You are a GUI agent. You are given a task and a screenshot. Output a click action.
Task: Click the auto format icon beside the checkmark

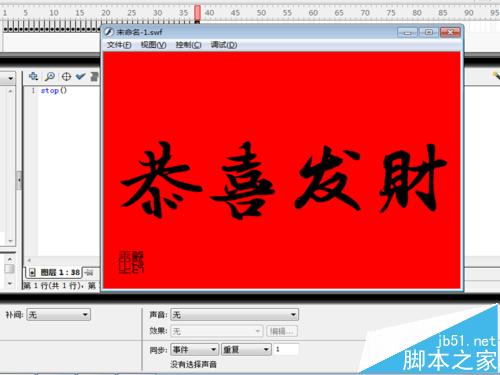point(94,77)
